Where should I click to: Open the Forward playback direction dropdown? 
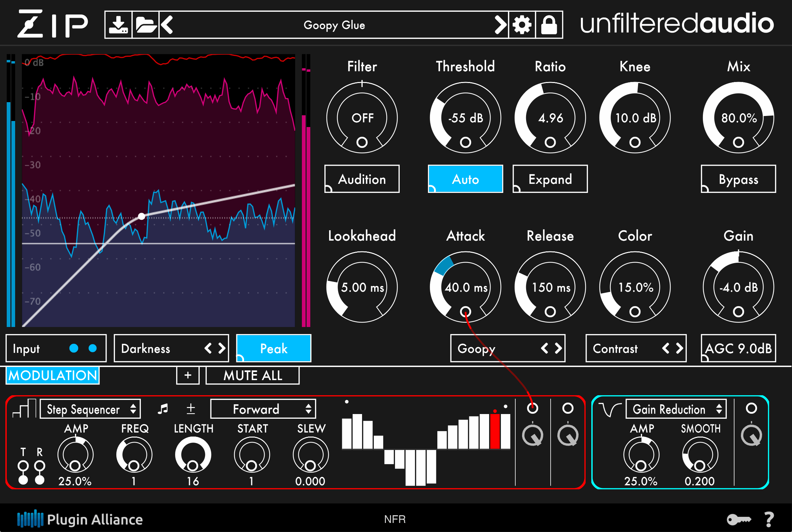point(263,409)
